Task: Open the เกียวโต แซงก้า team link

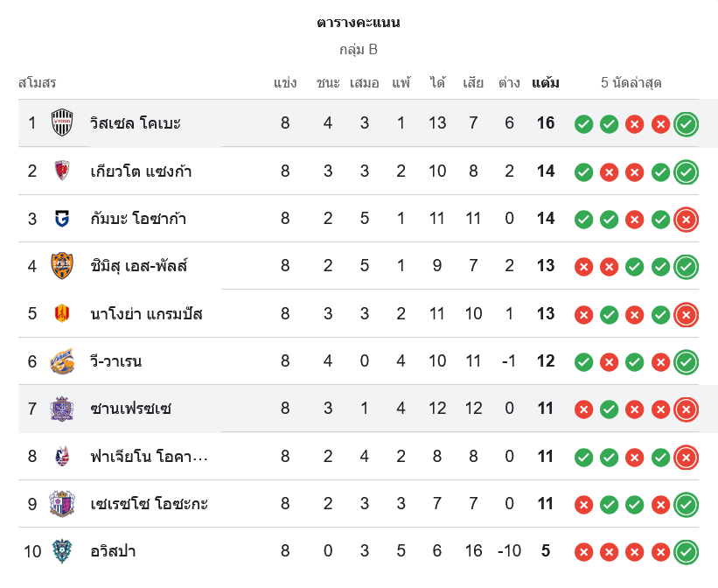Action: (x=141, y=171)
